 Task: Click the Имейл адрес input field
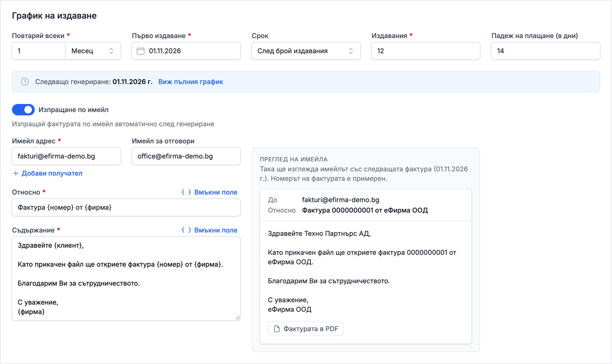click(66, 156)
